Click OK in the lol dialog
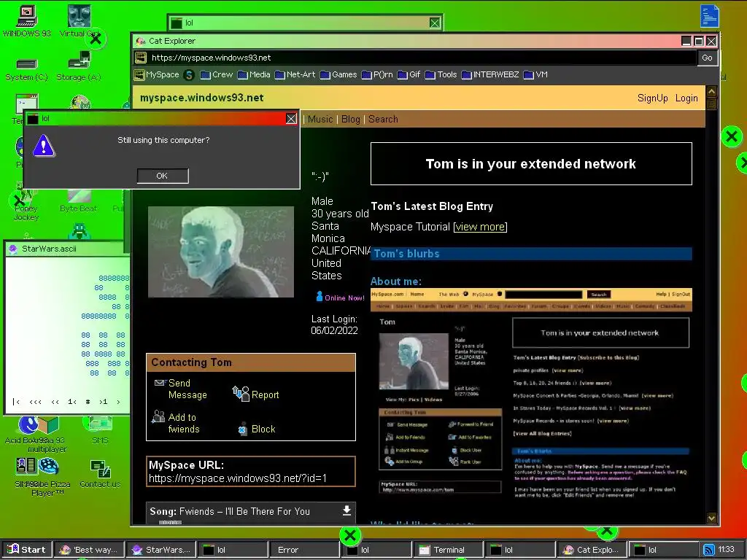Screen dimensions: 747x560 tap(163, 176)
